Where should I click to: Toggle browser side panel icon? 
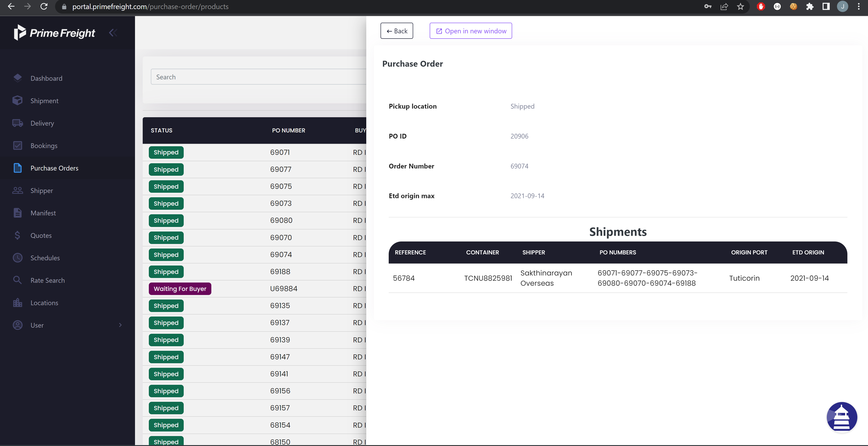click(x=826, y=6)
